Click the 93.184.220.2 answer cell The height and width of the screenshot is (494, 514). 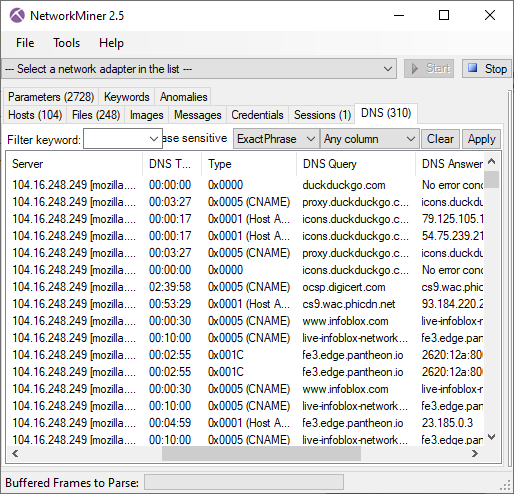coord(452,304)
